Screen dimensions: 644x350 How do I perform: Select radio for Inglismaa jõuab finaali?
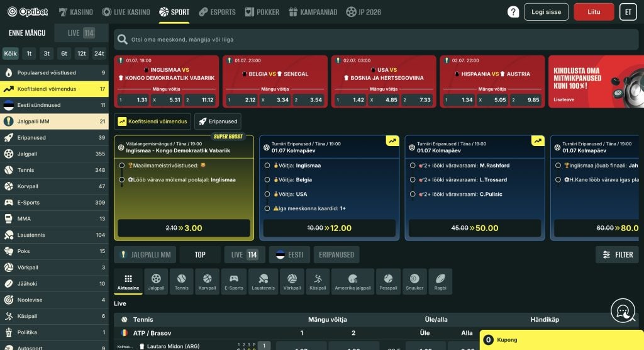(558, 166)
